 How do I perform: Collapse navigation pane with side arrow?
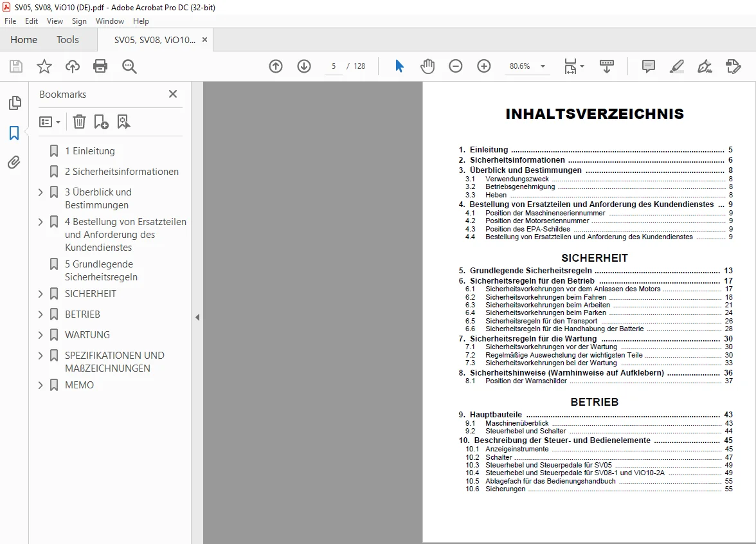click(x=197, y=318)
